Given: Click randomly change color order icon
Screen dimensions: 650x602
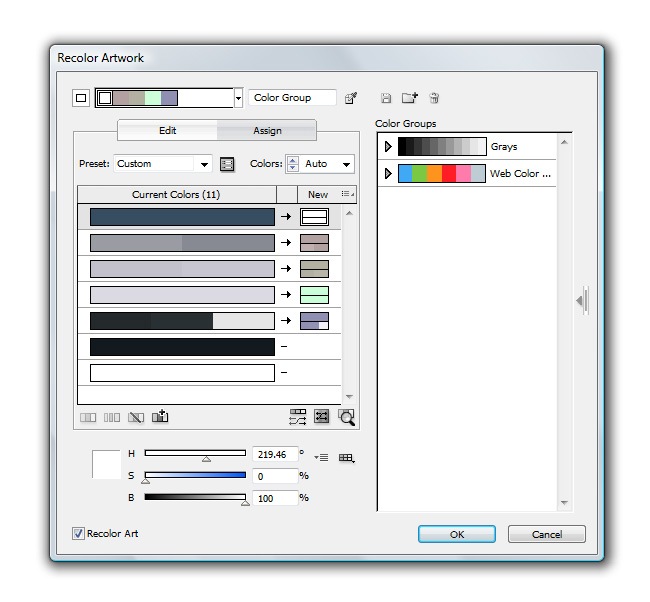Looking at the screenshot, I should click(x=298, y=417).
